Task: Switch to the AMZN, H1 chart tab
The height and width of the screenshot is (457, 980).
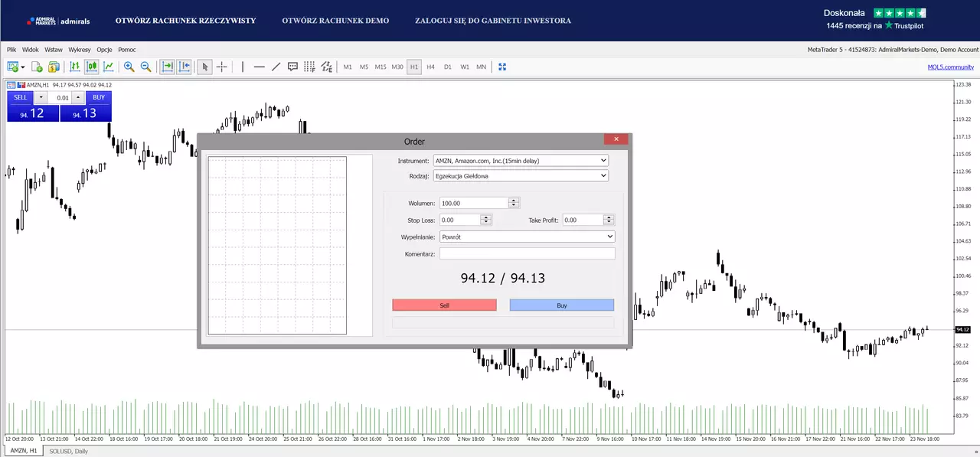Action: click(x=24, y=451)
